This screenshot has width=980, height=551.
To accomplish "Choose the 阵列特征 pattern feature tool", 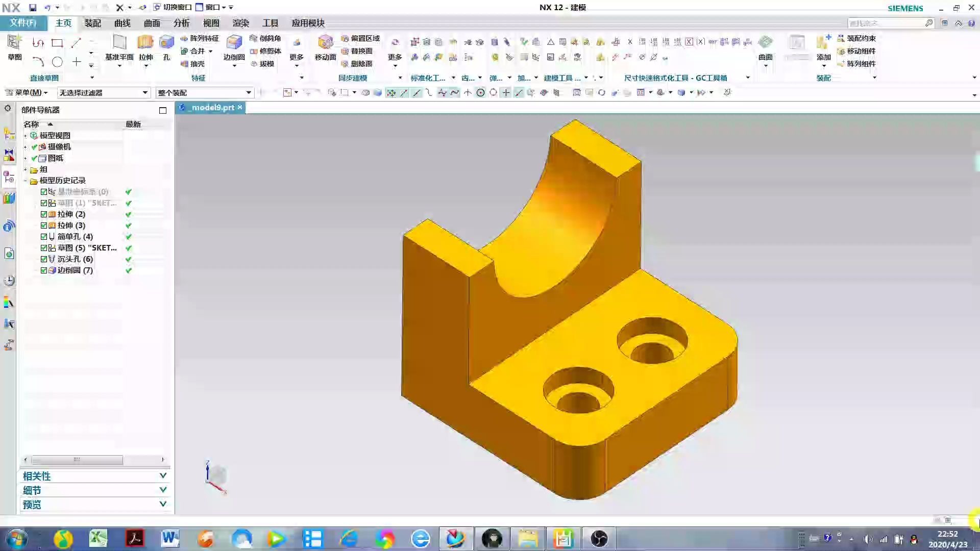I will 200,38.
